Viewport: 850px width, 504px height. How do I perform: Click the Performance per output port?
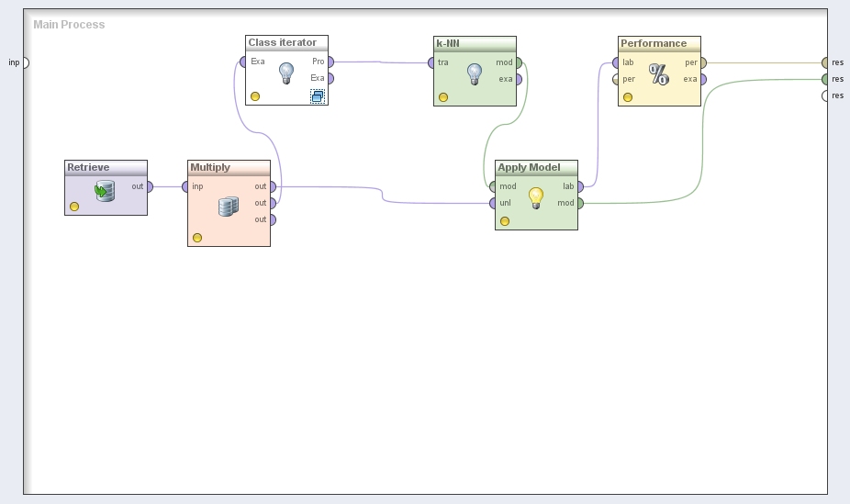[702, 62]
